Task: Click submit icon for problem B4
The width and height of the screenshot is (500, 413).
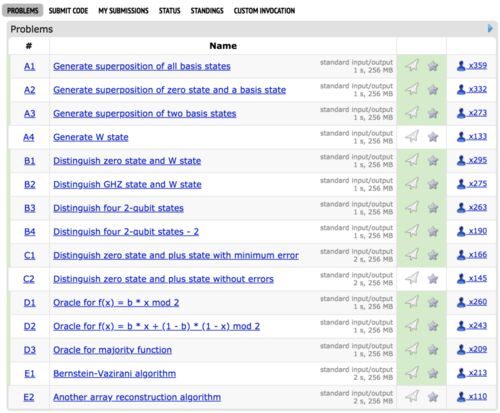Action: point(412,231)
